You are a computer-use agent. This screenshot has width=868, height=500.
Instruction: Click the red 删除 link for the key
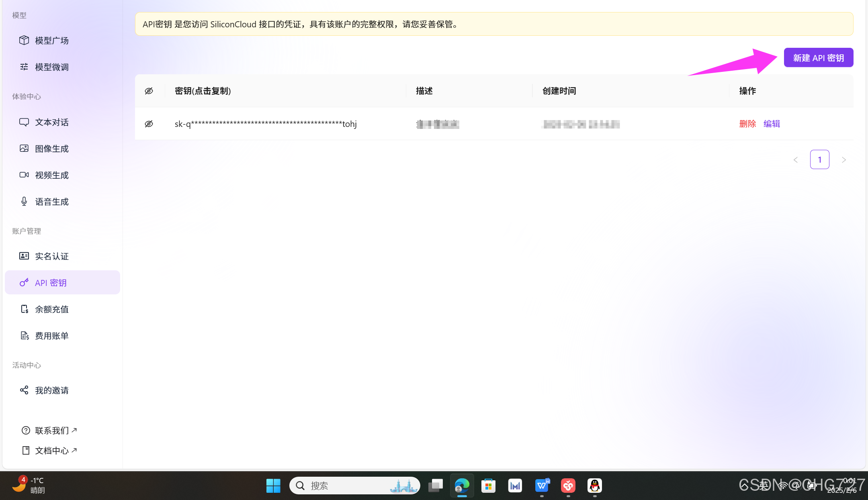click(x=747, y=124)
